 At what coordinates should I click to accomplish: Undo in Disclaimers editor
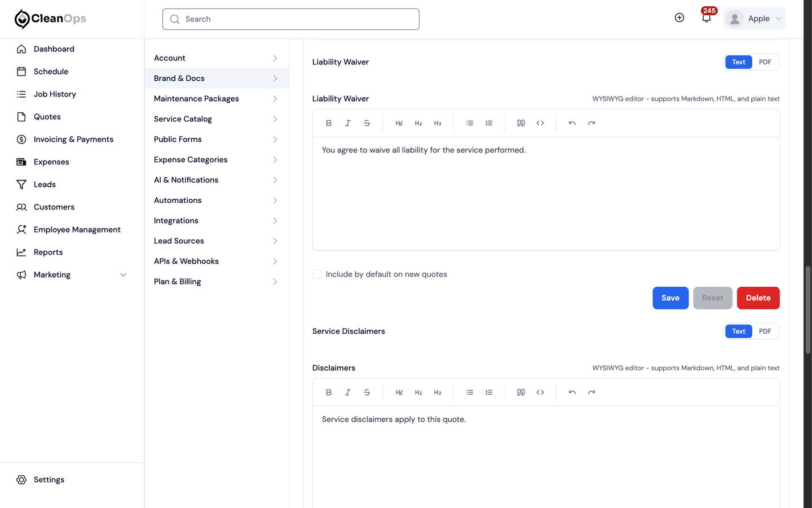click(572, 392)
